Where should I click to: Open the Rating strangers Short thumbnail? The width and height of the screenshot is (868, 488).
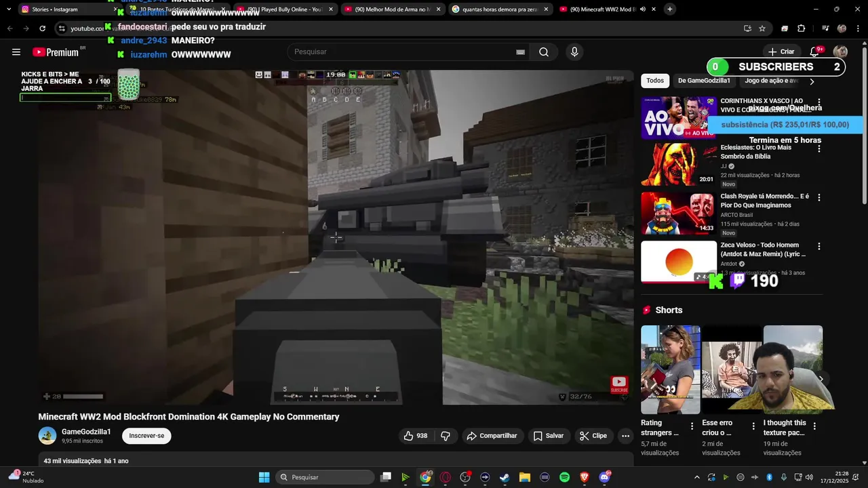point(671,369)
